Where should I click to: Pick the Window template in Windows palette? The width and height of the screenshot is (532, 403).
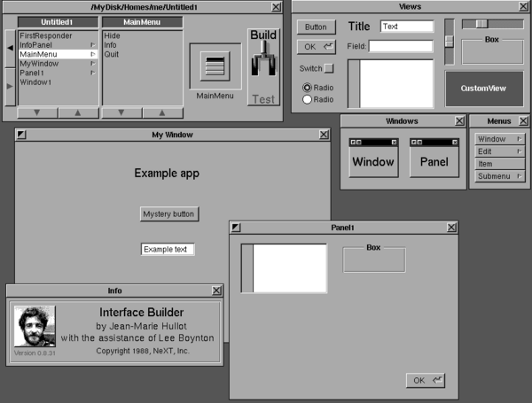(373, 158)
